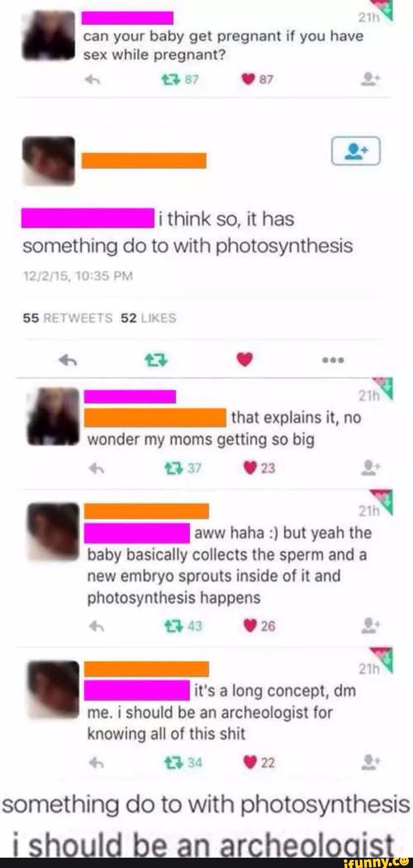The height and width of the screenshot is (868, 413).
Task: Reply to the photosynthesis main tweet
Action: coord(69,360)
